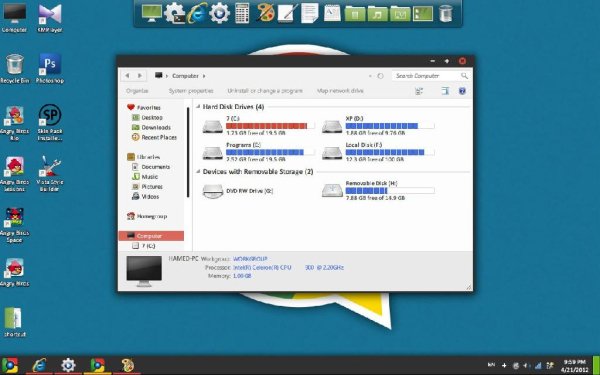The image size is (600, 375).
Task: Select 7 (C:) in the navigation tree
Action: (143, 246)
